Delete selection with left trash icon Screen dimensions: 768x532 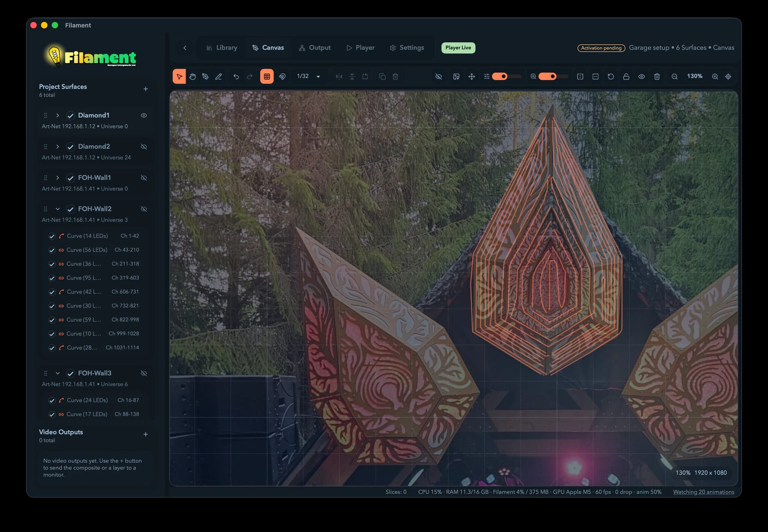395,76
